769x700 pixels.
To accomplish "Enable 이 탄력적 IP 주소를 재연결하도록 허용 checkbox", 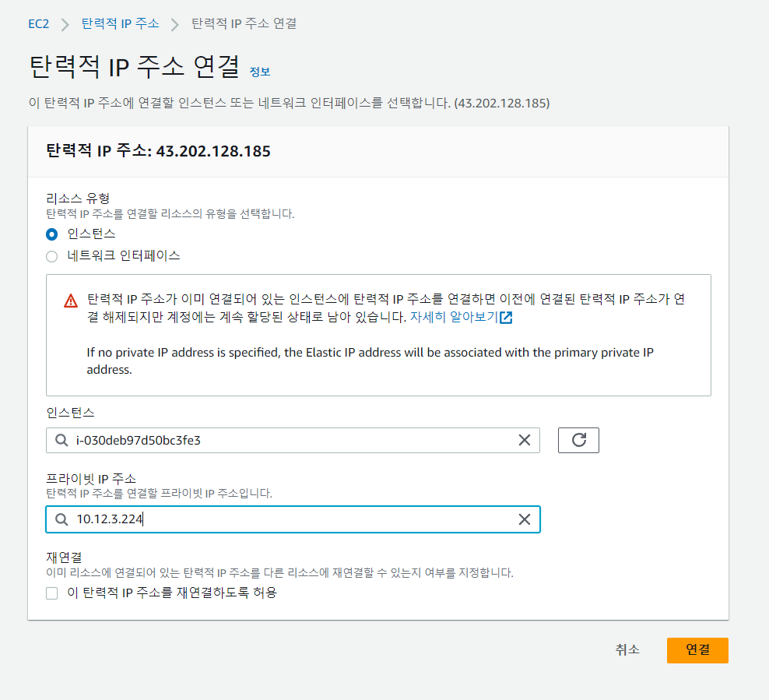I will tap(51, 593).
